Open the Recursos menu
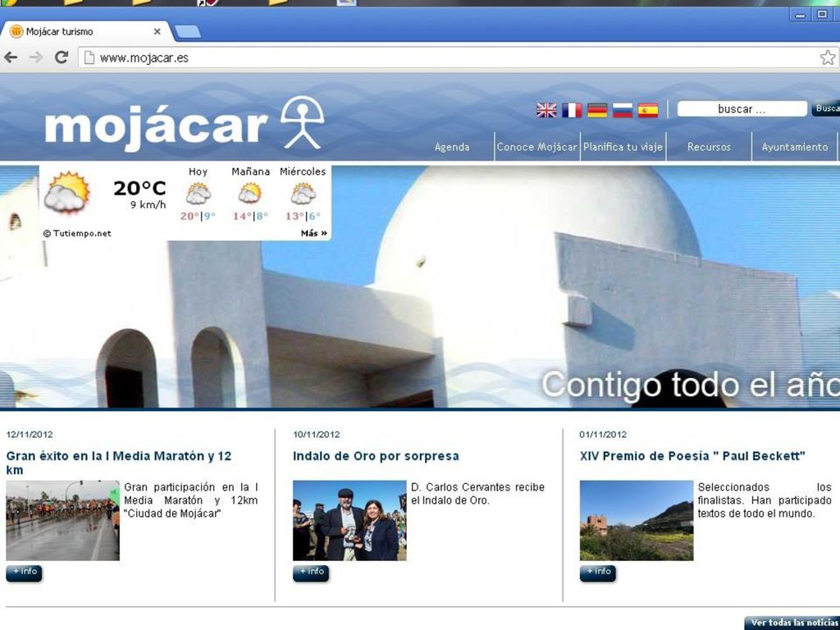 point(709,147)
